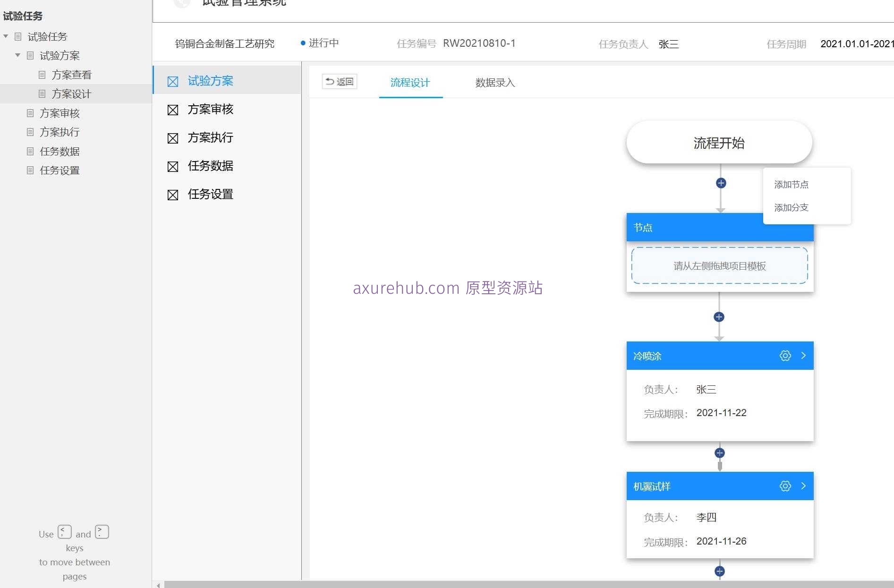Click the next-page key icon
Screen dimensions: 894x588
pyautogui.click(x=102, y=532)
